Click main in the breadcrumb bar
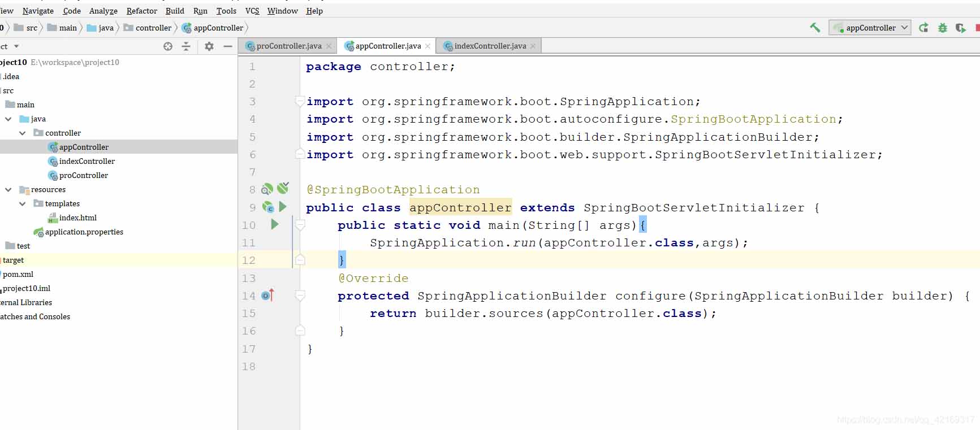This screenshot has height=430, width=980. pos(62,28)
